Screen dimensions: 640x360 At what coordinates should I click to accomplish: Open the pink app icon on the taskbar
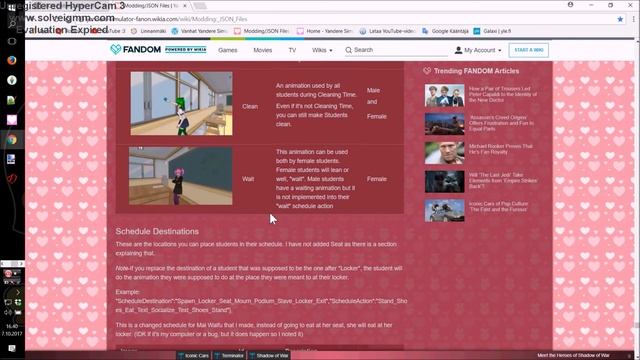point(11,120)
